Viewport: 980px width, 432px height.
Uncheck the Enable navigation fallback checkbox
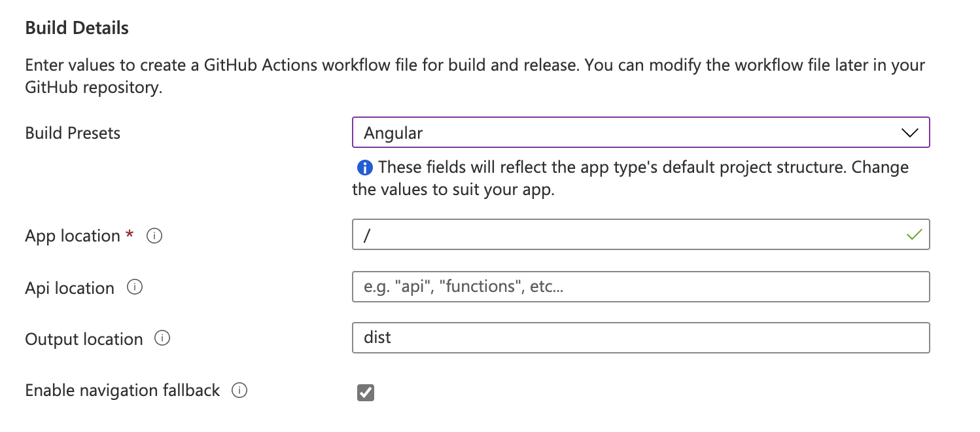365,392
